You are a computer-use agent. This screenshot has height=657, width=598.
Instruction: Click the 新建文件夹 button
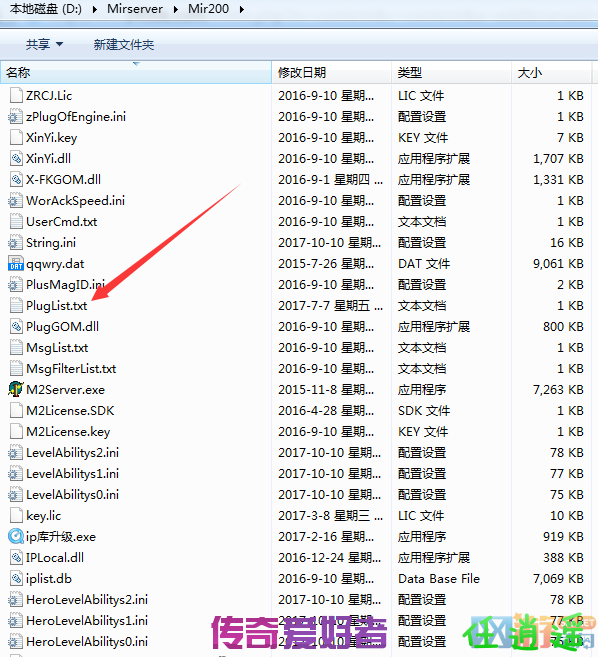[x=124, y=44]
